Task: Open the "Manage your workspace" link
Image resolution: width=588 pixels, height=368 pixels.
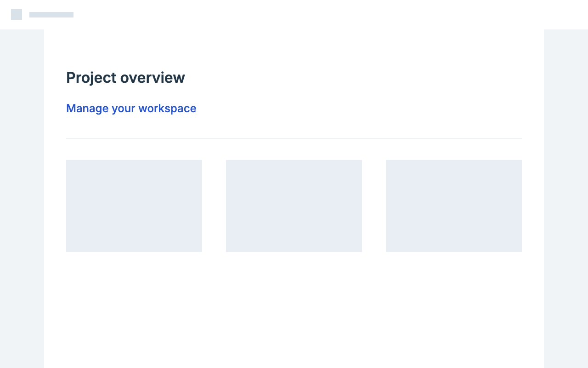Action: [131, 109]
